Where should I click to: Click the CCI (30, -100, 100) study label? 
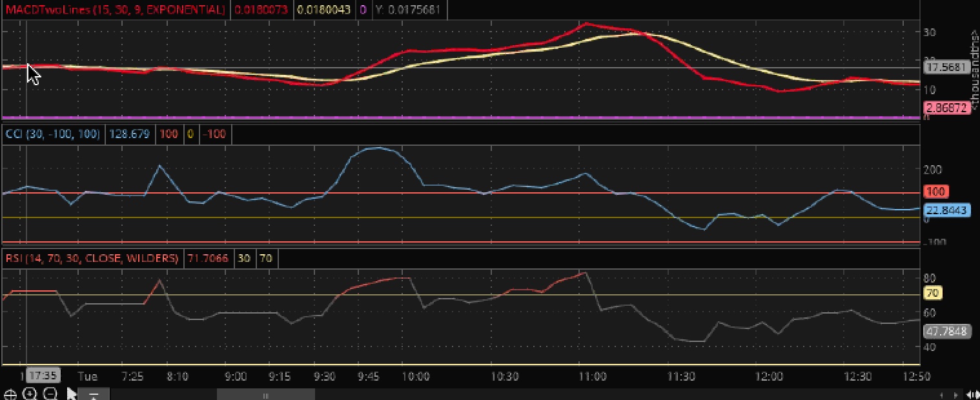pyautogui.click(x=52, y=134)
